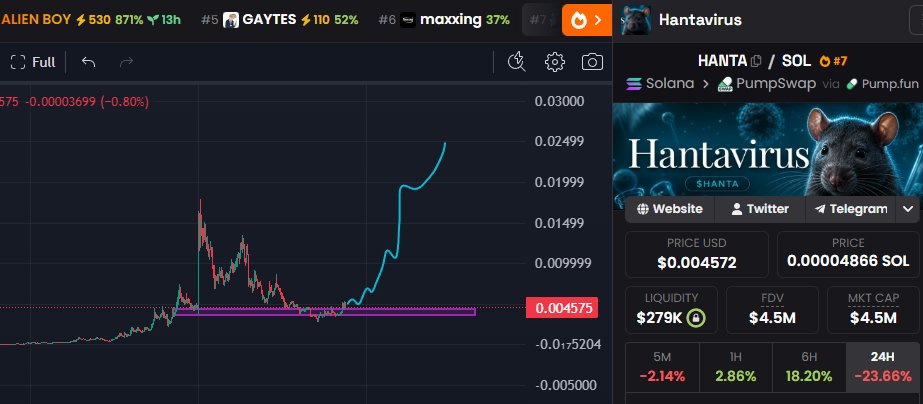923x404 pixels.
Task: Click the Pump.fun launchpad name link
Action: pos(890,84)
